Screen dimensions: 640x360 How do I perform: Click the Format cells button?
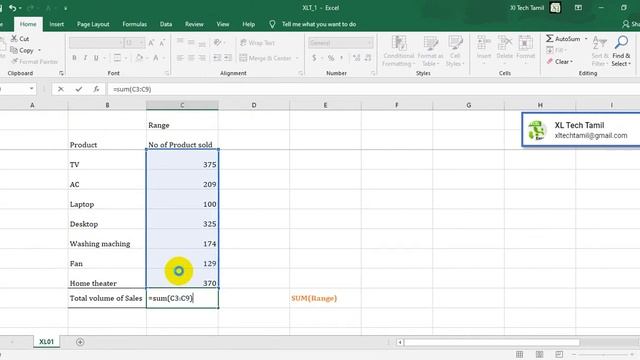click(525, 49)
